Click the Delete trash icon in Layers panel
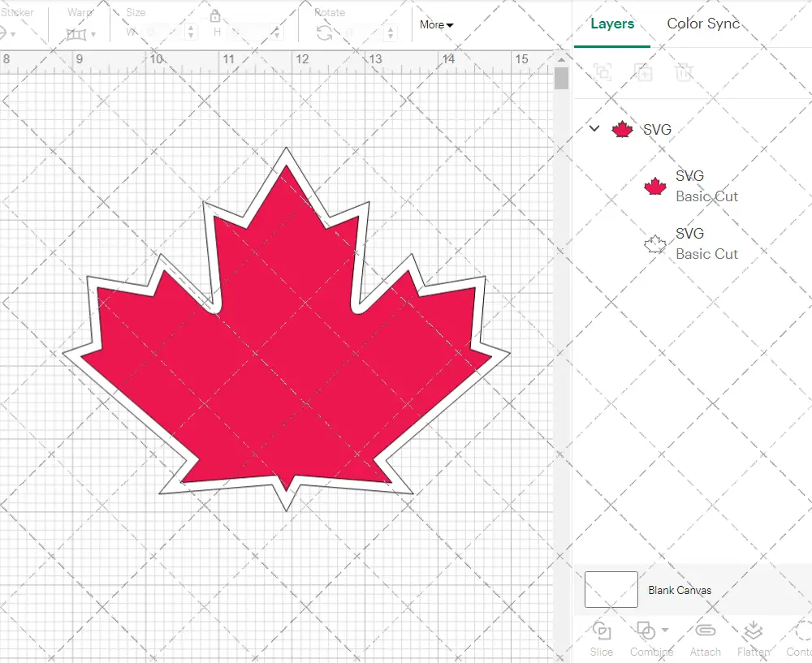Image resolution: width=812 pixels, height=663 pixels. pyautogui.click(x=685, y=72)
